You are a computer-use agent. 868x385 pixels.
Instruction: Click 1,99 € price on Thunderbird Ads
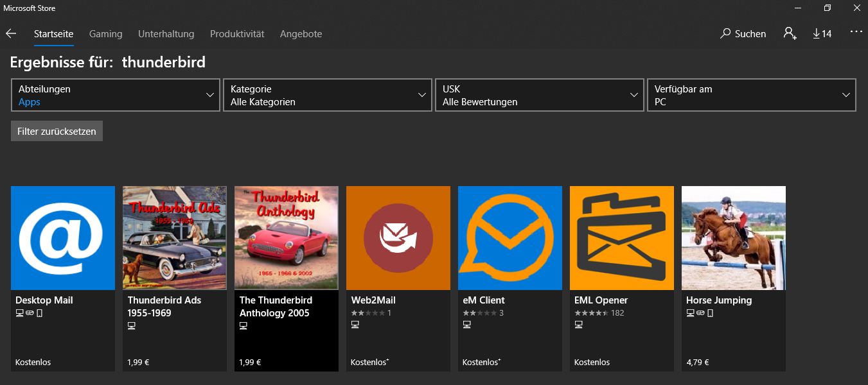(138, 363)
